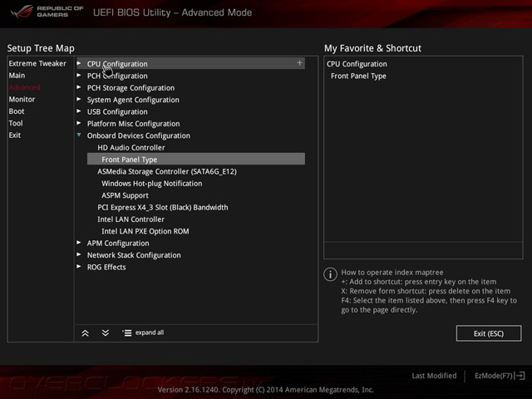
Task: Select PCH Configuration tree item
Action: 117,76
